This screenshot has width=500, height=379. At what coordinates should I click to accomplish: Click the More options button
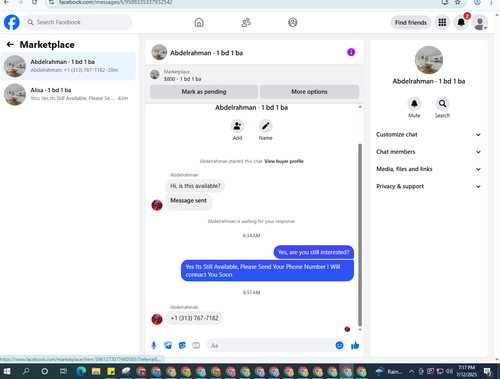pos(309,92)
